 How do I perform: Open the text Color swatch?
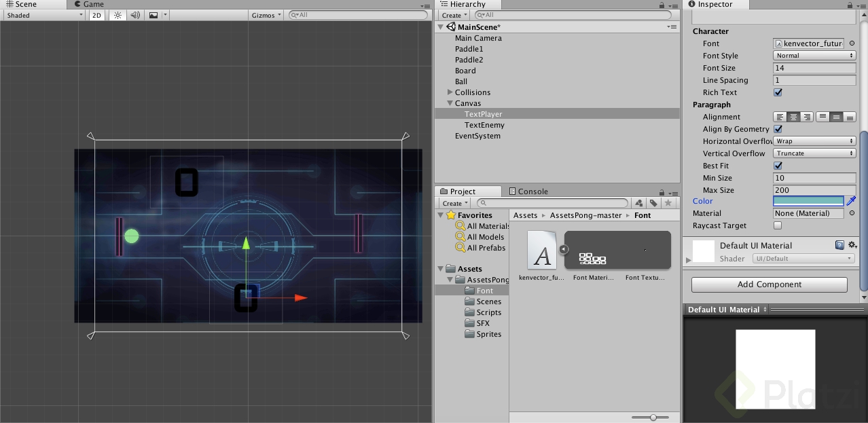808,201
